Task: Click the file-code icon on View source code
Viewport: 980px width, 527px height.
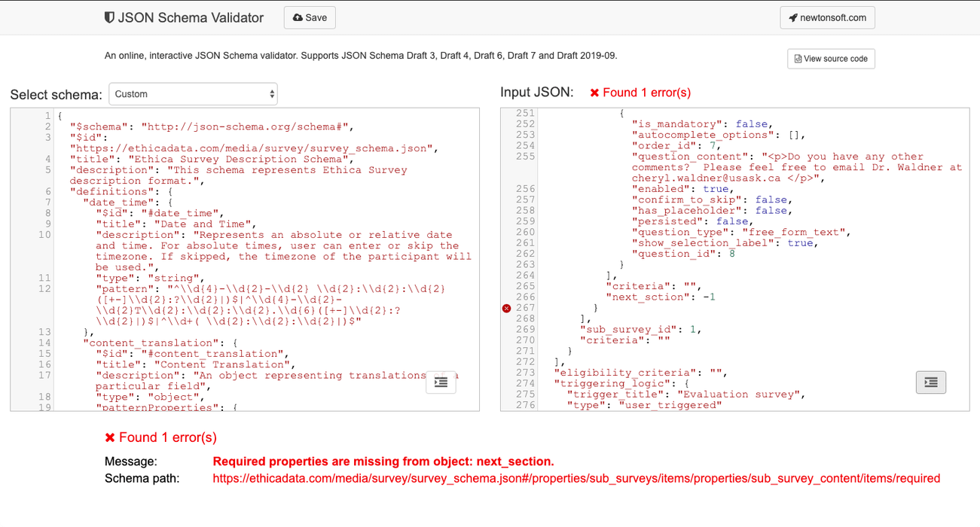Action: coord(797,59)
